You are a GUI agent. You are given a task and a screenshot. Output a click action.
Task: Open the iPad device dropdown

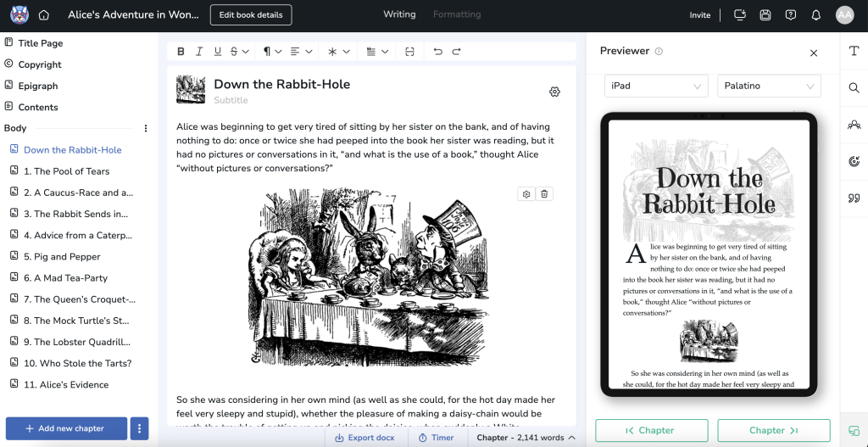click(656, 87)
